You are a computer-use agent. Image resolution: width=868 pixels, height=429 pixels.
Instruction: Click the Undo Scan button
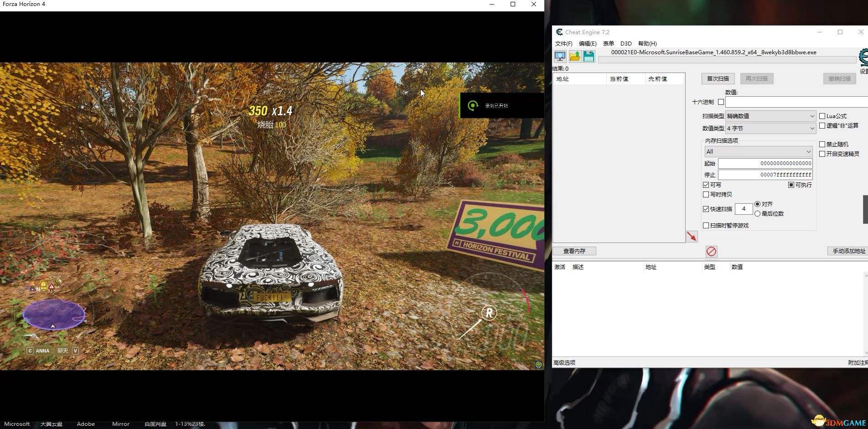840,79
